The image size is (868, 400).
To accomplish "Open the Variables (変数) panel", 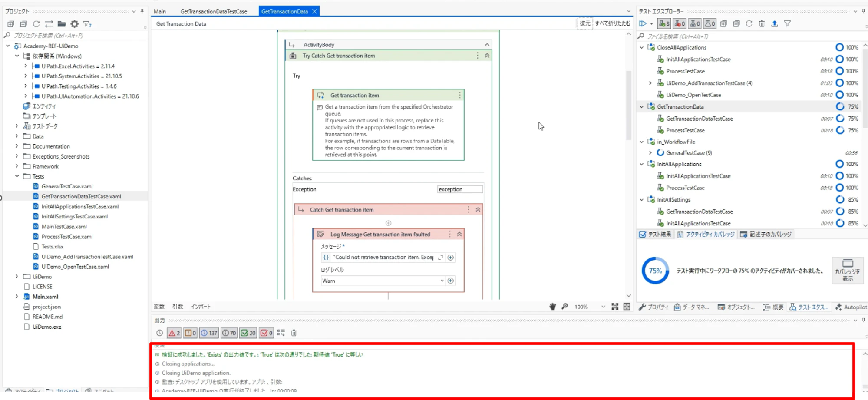I will (x=159, y=307).
